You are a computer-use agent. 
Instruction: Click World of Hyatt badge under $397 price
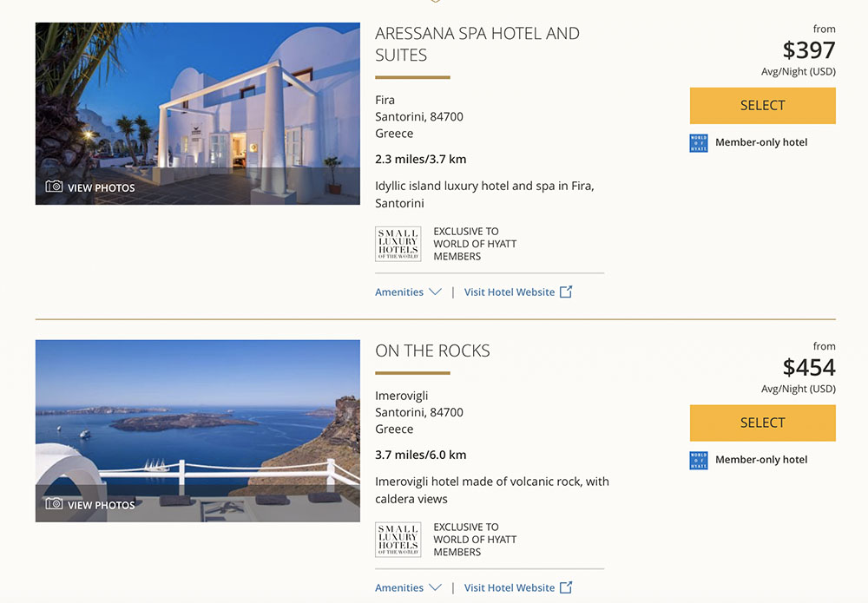(x=699, y=143)
